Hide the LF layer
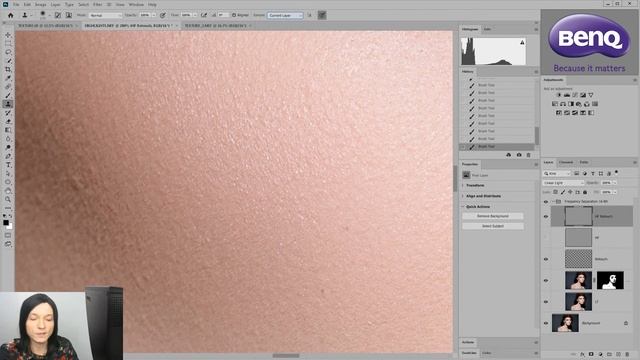The height and width of the screenshot is (360, 640). click(x=546, y=302)
